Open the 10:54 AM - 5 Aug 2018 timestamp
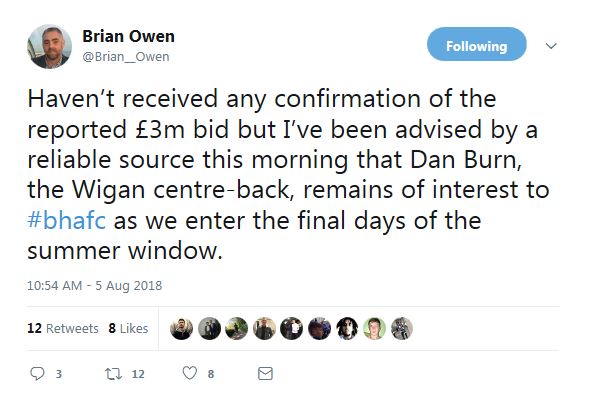The image size is (595, 394). click(94, 285)
